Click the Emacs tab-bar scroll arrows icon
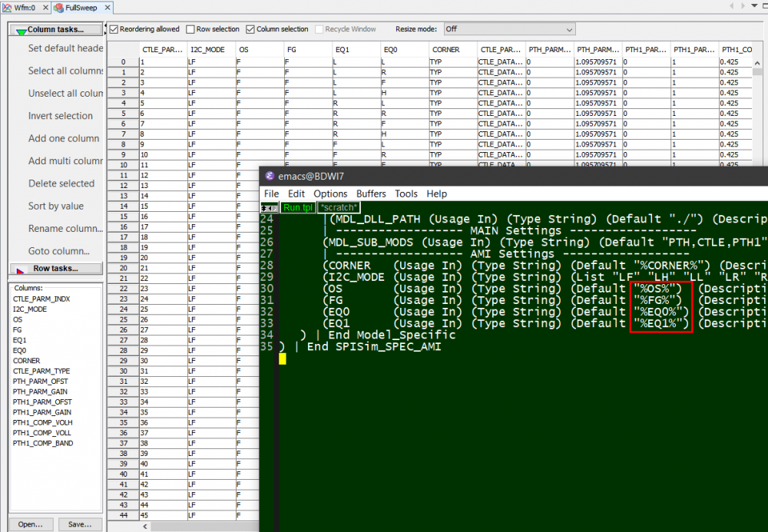Viewport: 768px width, 532px height. click(x=270, y=207)
